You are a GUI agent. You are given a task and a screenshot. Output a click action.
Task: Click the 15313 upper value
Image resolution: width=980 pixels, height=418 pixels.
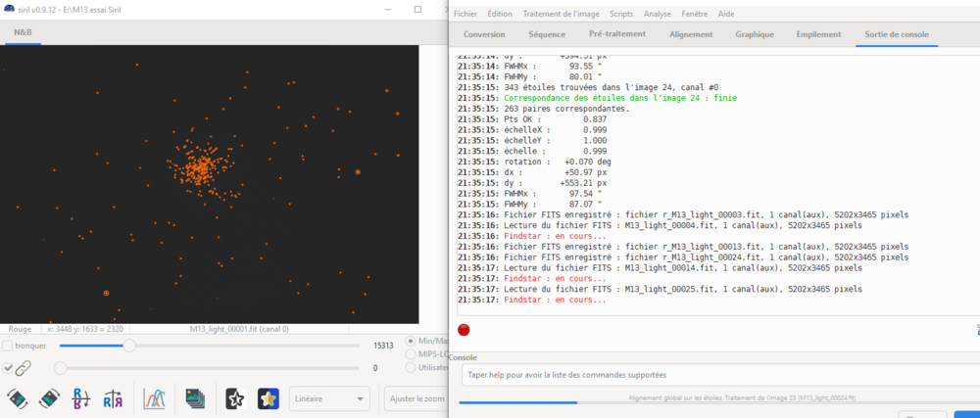[382, 346]
